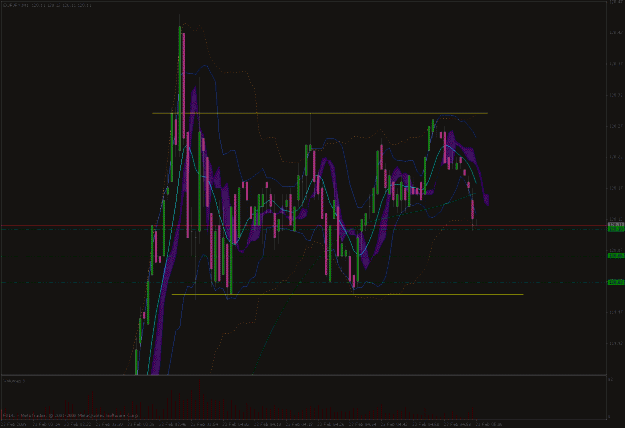Viewport: 625px width, 428px height.
Task: Click the chart symbol title at top-left
Action: [x=47, y=5]
